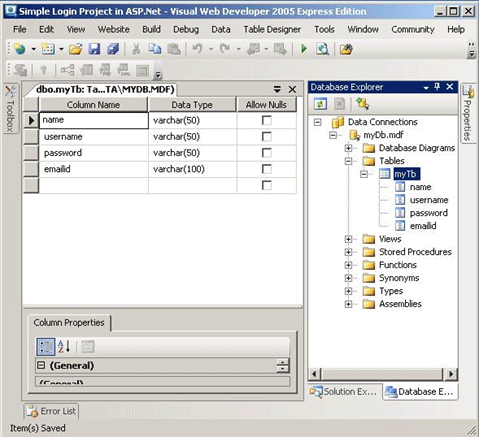Image resolution: width=479 pixels, height=437 pixels.
Task: Click the Copy toolbar icon
Action: [x=155, y=49]
